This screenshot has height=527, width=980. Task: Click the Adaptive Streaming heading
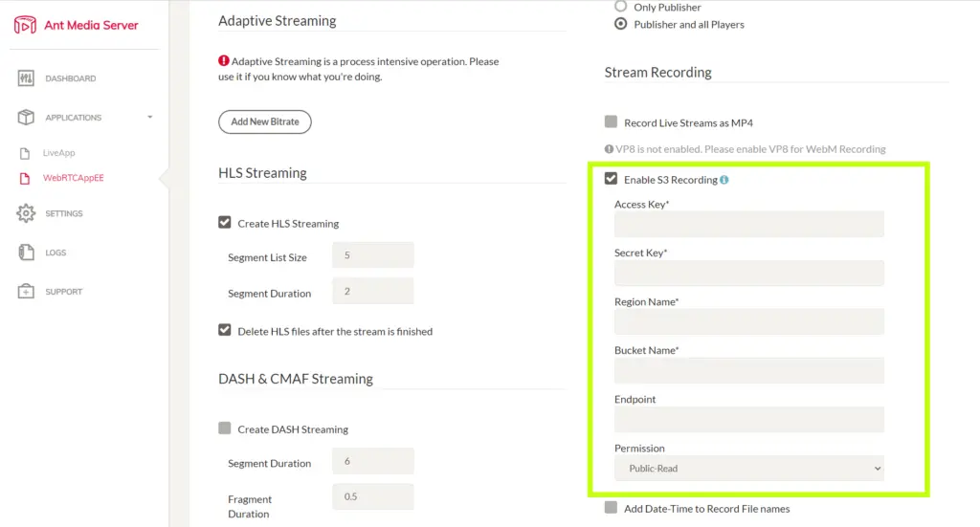[277, 21]
